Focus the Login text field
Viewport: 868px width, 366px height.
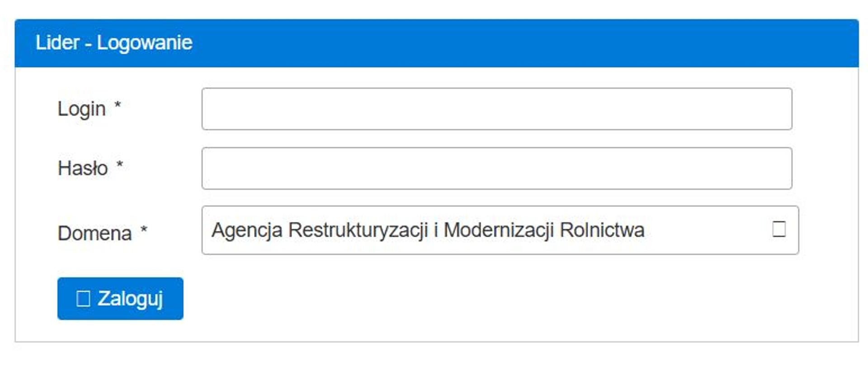tap(496, 109)
